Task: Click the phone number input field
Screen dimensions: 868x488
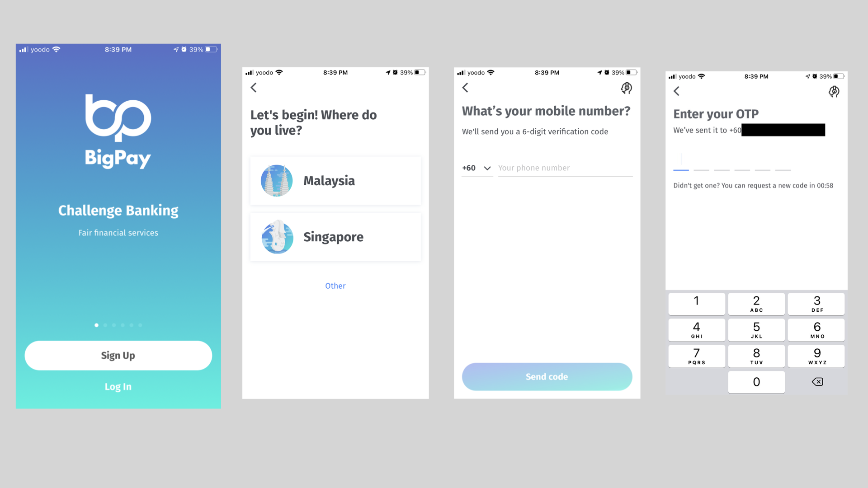Action: pyautogui.click(x=563, y=168)
